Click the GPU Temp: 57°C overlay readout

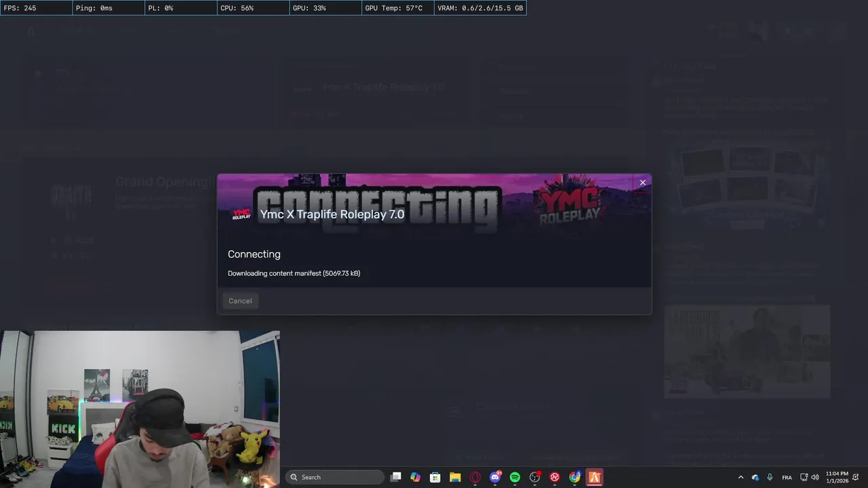397,8
